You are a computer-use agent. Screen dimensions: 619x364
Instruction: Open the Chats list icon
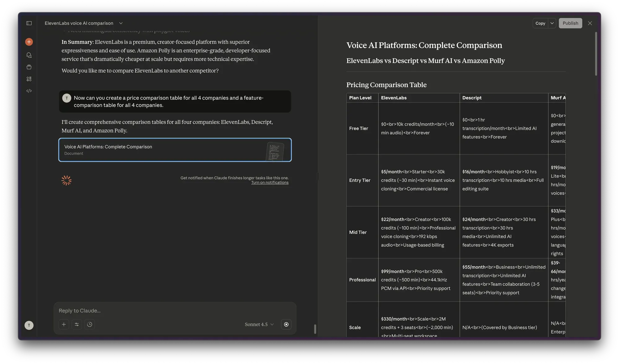[x=29, y=55]
